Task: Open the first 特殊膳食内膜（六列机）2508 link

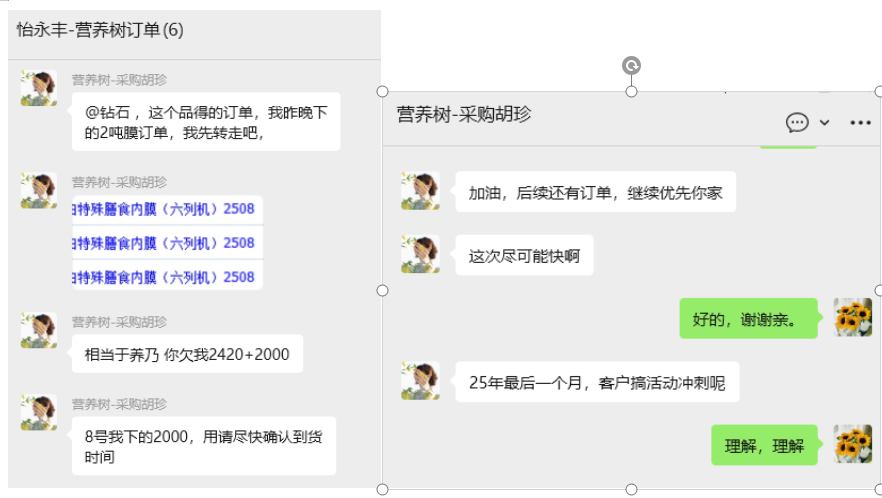Action: (x=163, y=209)
